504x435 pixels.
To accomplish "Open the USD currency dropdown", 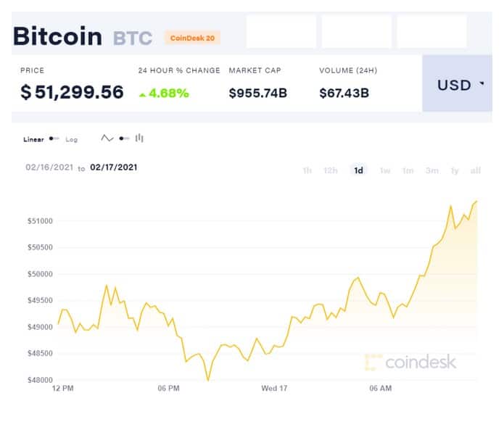I will tap(457, 83).
